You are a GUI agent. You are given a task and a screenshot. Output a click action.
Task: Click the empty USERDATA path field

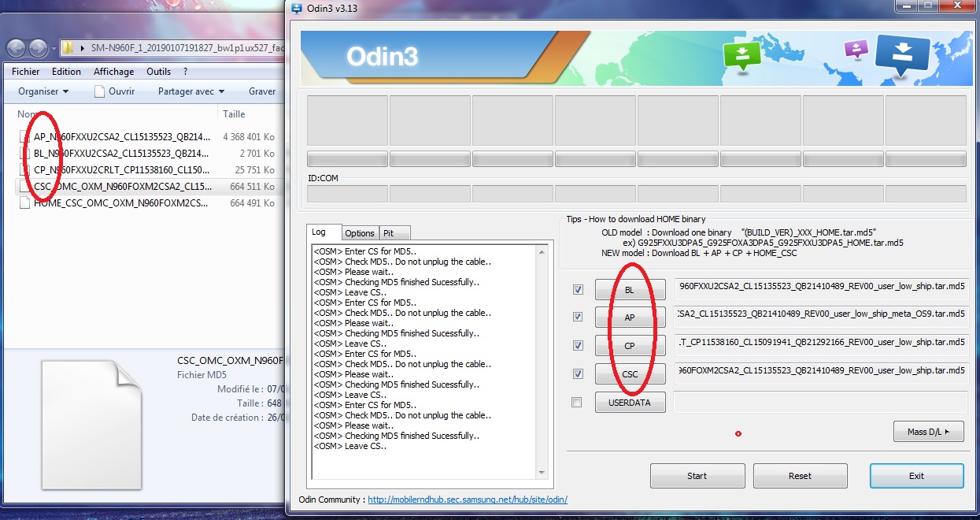[x=820, y=402]
